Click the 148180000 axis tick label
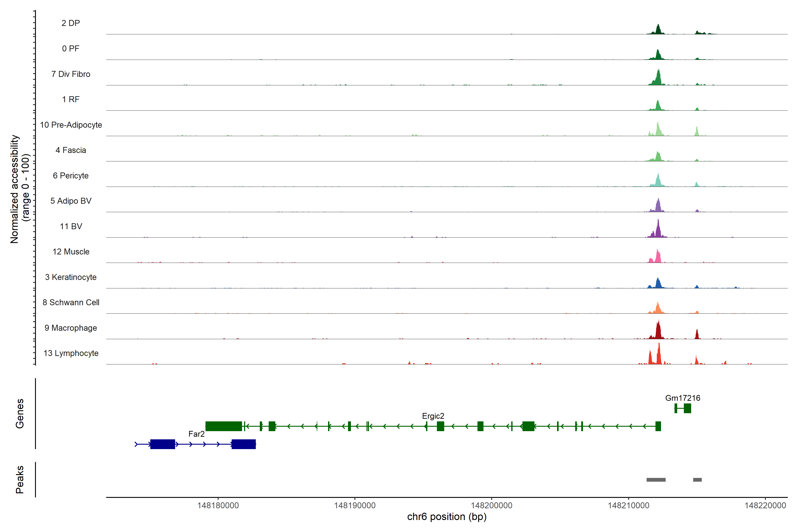The width and height of the screenshot is (798, 532). click(218, 506)
